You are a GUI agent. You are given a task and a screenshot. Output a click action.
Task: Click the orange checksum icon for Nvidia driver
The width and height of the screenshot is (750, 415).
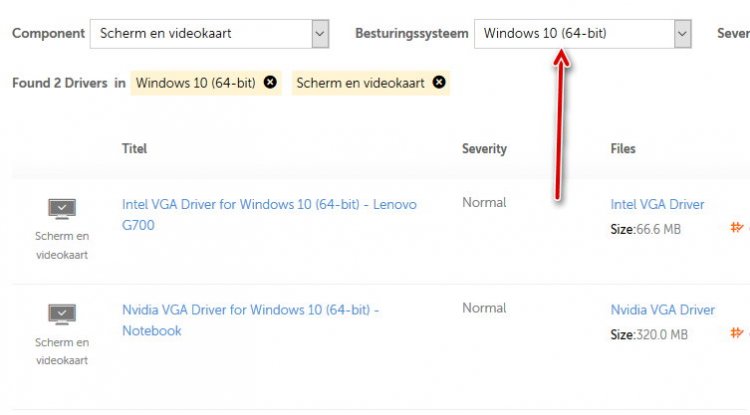tap(737, 332)
